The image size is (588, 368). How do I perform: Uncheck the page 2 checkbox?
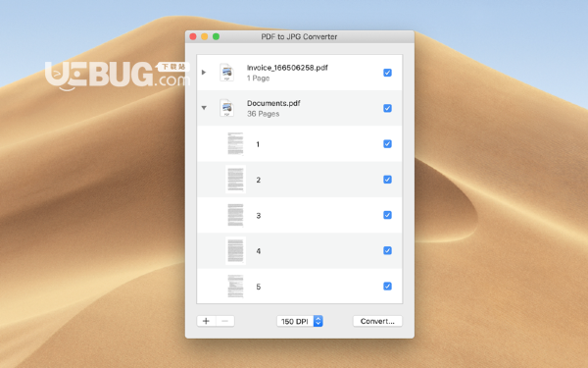pyautogui.click(x=387, y=180)
